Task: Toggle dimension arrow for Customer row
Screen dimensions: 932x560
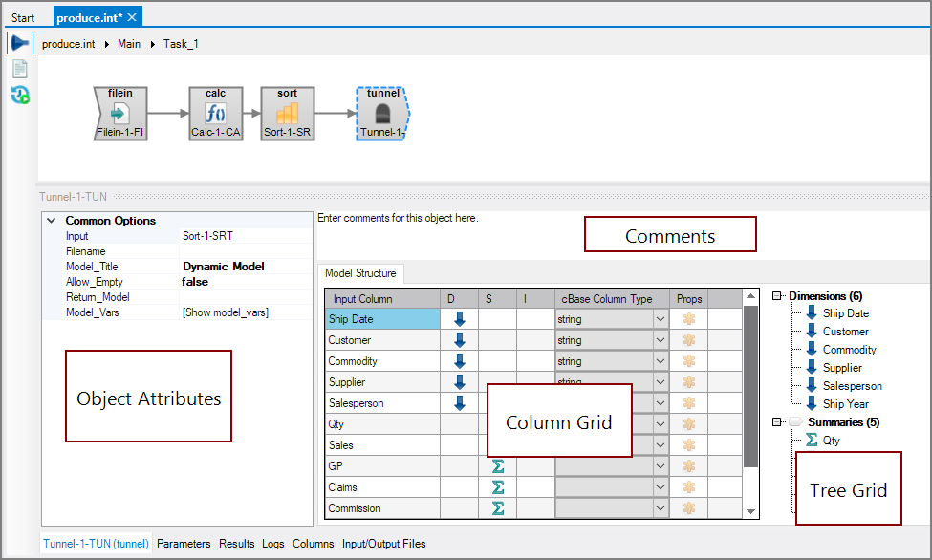Action: (x=459, y=340)
